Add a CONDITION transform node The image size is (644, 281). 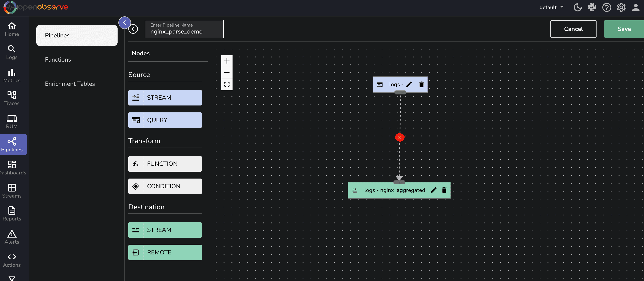pos(165,186)
